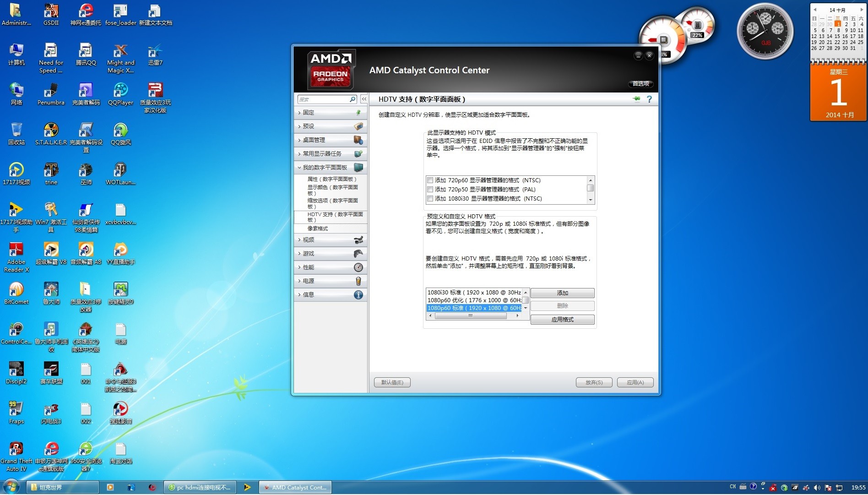Collapse the sidebar with double-arrow icon
868x495 pixels.
(x=364, y=99)
